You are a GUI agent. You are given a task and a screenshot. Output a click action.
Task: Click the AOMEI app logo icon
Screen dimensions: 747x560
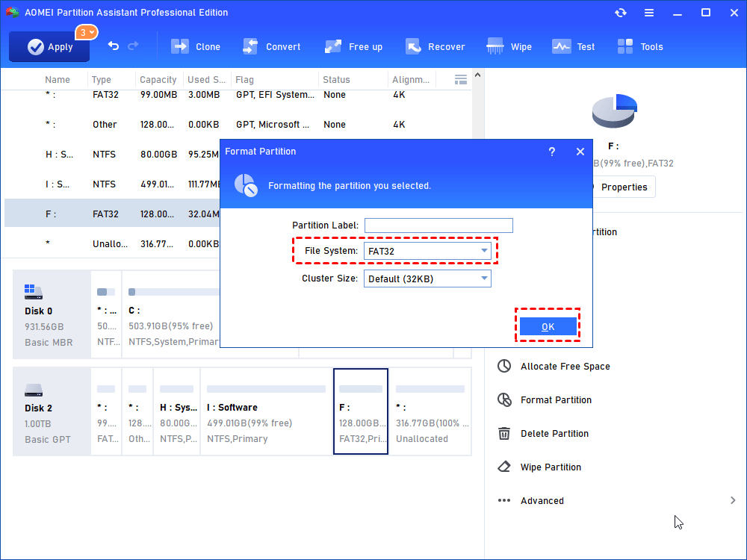[x=13, y=13]
